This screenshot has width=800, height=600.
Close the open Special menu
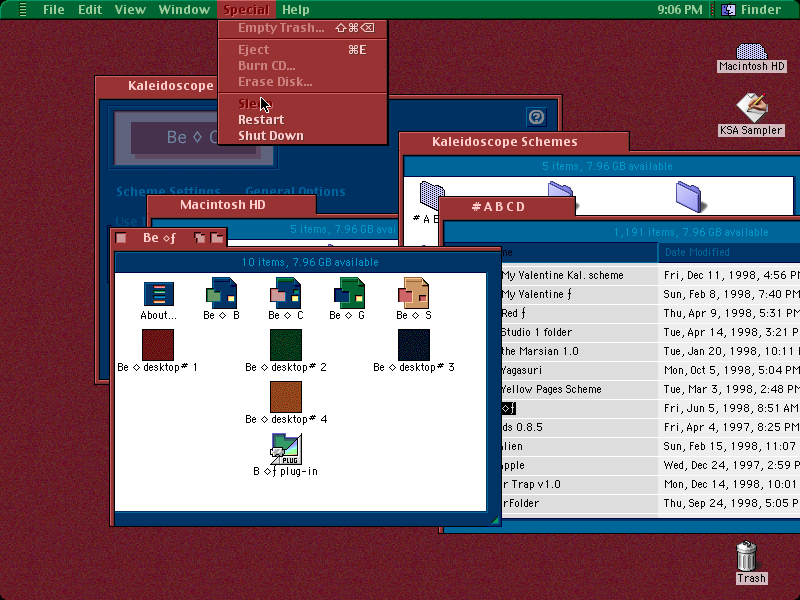(x=246, y=9)
